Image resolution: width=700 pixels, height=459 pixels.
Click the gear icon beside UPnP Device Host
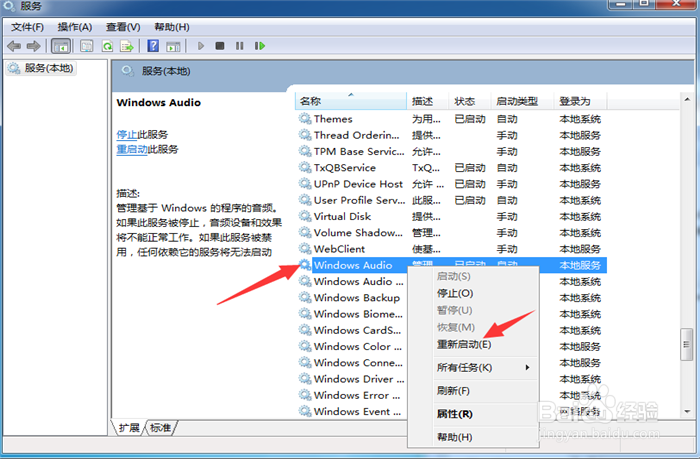point(305,184)
